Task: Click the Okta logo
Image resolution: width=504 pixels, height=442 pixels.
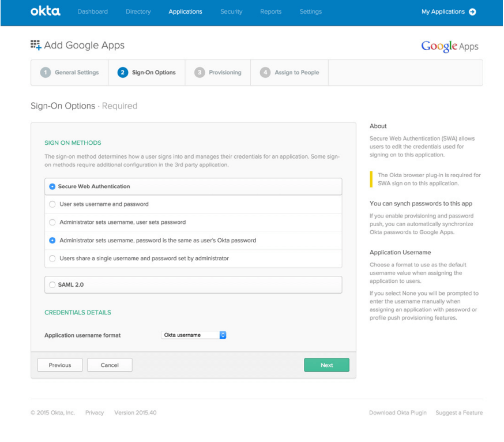Action: coord(45,11)
